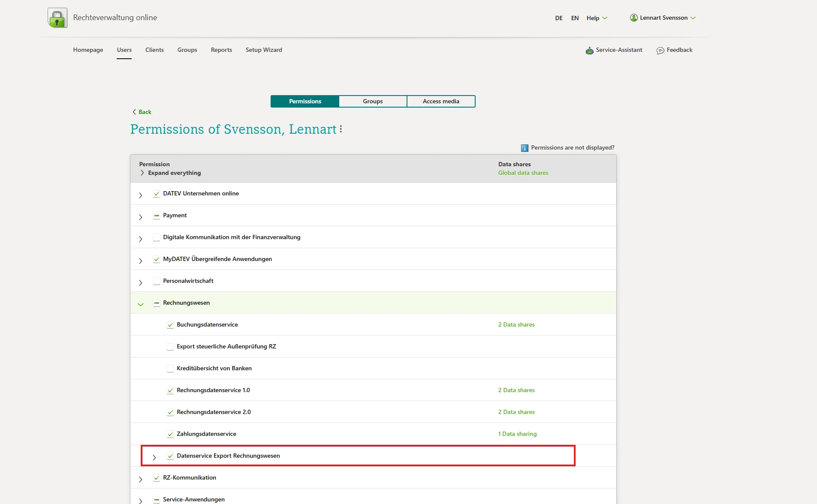Open the Groups navigation menu item
The height and width of the screenshot is (504, 817).
coord(187,50)
